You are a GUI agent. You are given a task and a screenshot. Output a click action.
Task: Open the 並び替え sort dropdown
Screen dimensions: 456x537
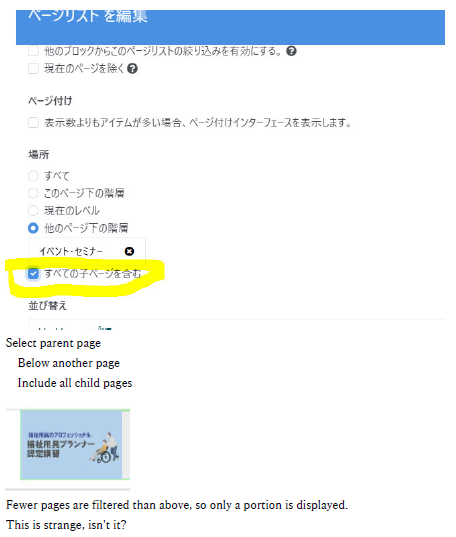[x=236, y=324]
